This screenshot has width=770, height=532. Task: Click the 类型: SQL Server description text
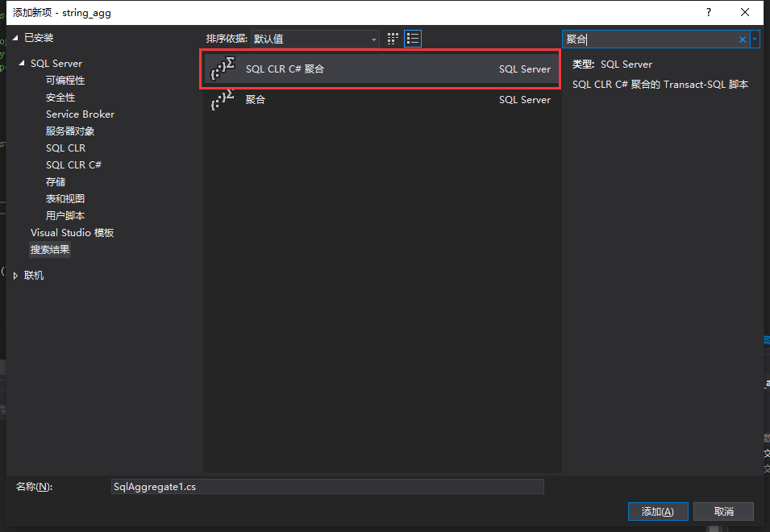click(x=612, y=64)
